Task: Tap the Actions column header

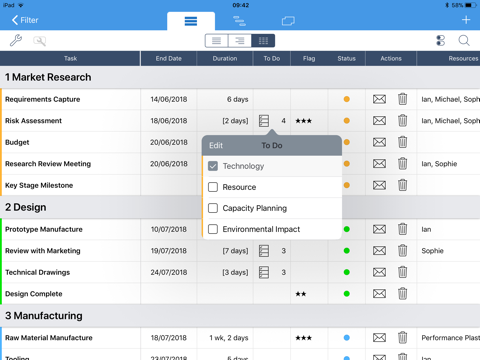Action: 391,58
